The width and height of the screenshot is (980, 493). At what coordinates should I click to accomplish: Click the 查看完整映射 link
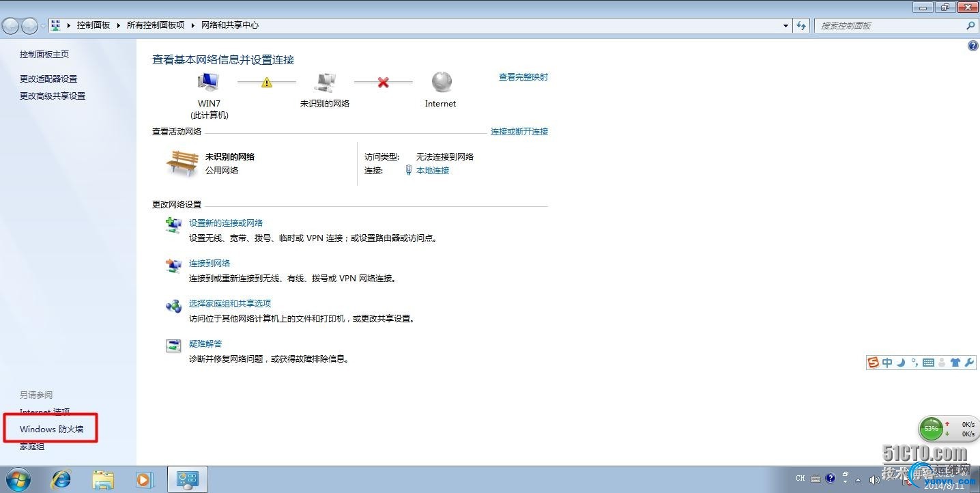[x=523, y=77]
